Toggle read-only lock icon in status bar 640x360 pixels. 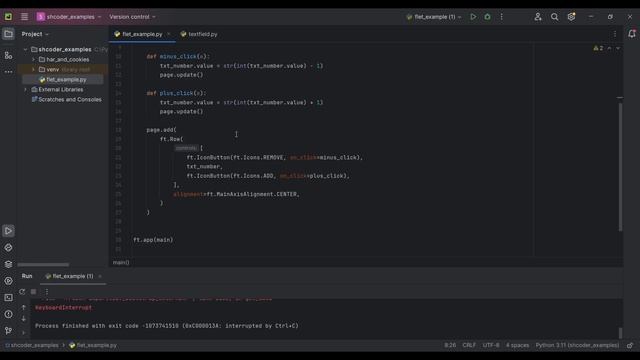click(x=630, y=345)
